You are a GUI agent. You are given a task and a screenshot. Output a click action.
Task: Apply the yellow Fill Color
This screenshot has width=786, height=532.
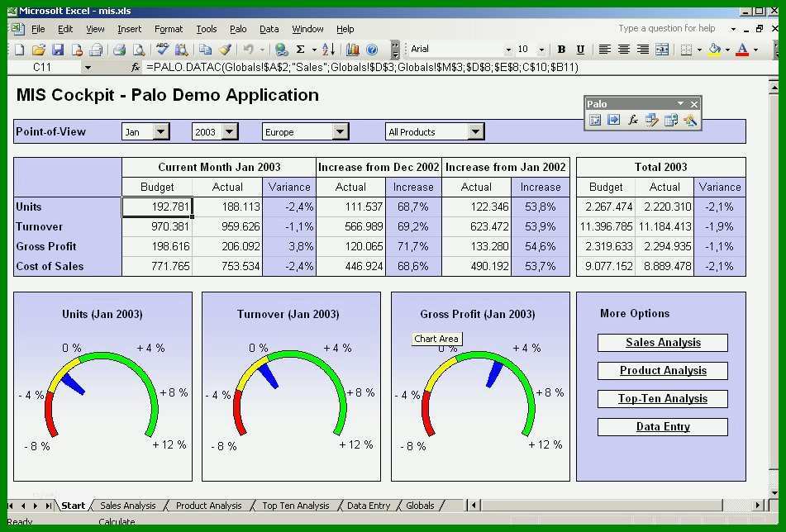pos(715,49)
